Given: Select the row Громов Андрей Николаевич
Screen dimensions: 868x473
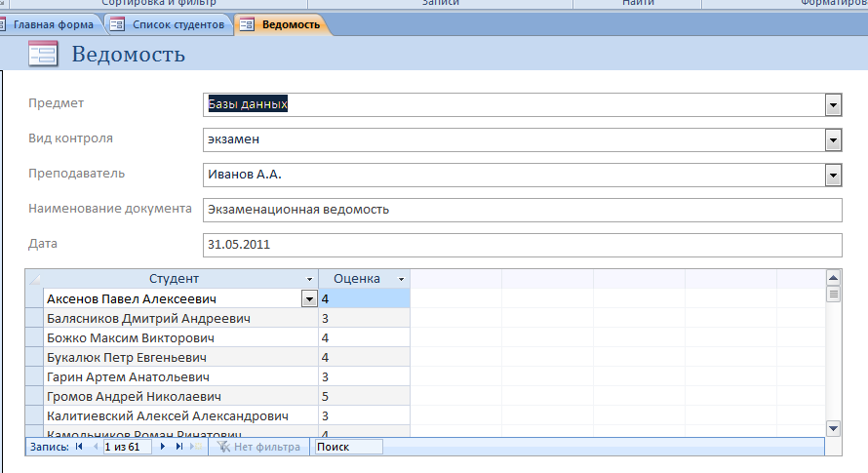Looking at the screenshot, I should point(181,397).
